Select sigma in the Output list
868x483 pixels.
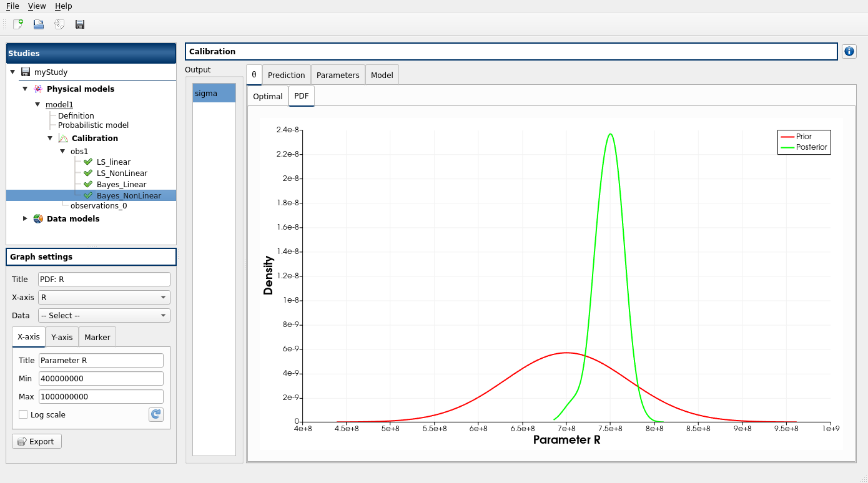pyautogui.click(x=214, y=93)
